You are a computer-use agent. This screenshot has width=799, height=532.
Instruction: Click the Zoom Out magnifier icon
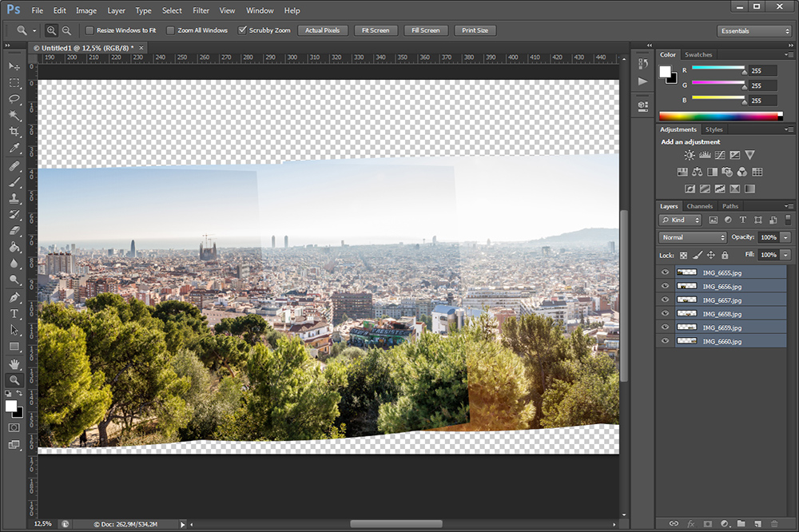tap(66, 30)
